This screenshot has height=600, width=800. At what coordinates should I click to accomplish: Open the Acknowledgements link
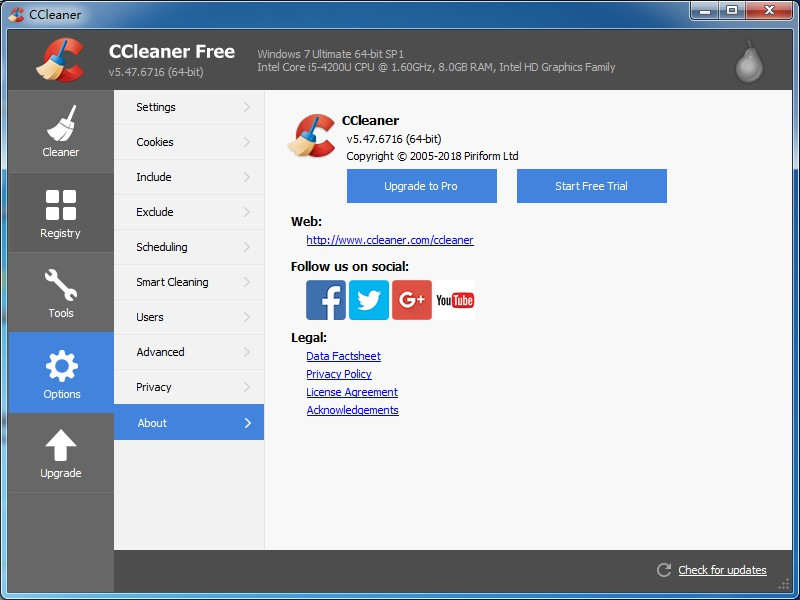pos(353,410)
